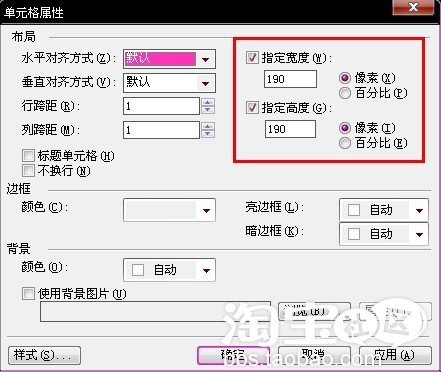
Task: Select 百分比 (P) radio for width
Action: pos(345,93)
